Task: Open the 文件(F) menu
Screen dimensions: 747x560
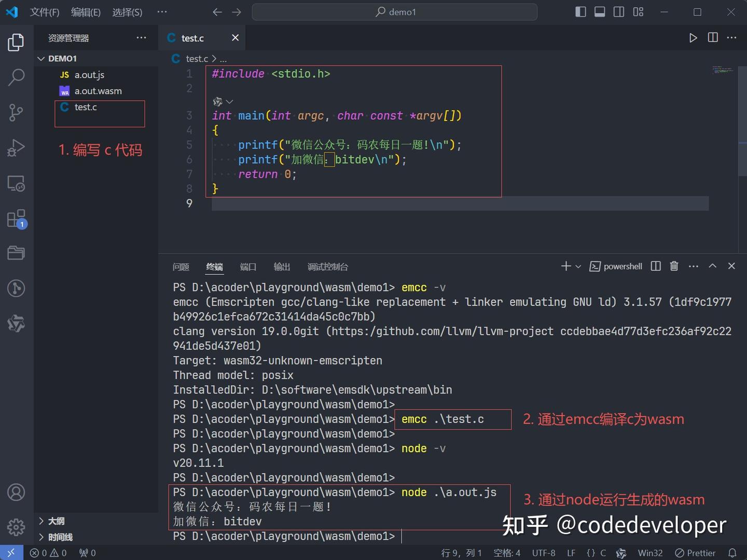Action: 45,12
